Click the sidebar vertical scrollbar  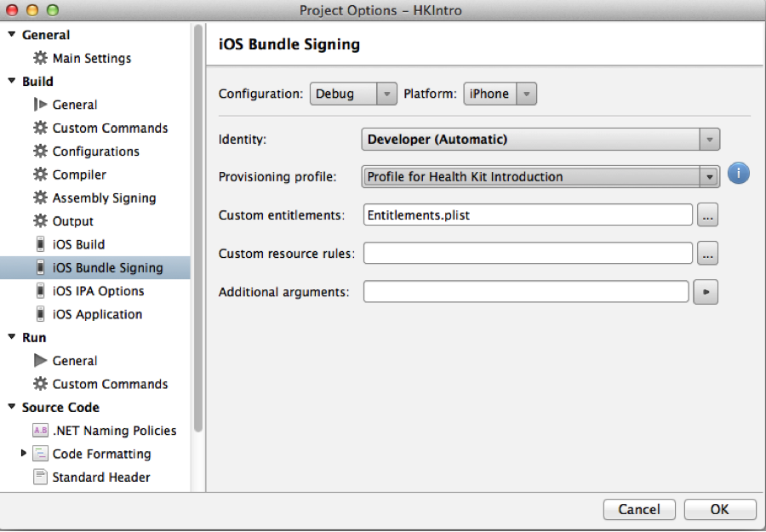197,229
